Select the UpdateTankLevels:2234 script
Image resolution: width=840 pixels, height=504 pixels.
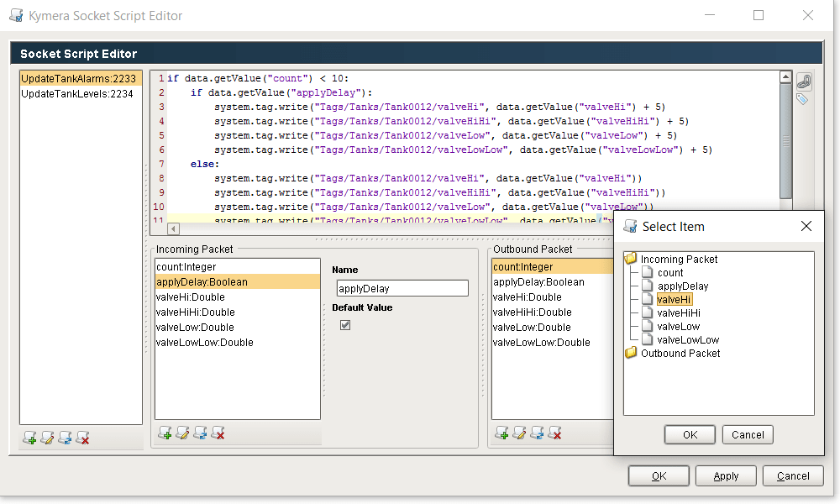pos(81,94)
